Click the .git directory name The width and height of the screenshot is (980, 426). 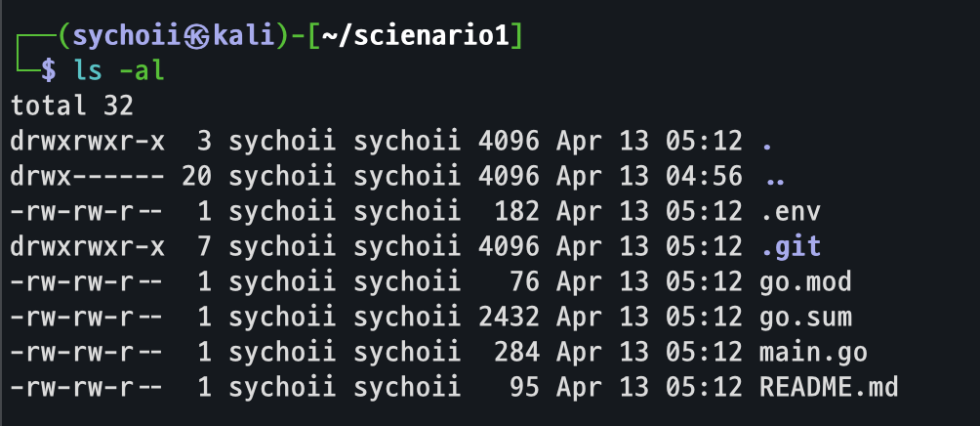click(x=790, y=247)
